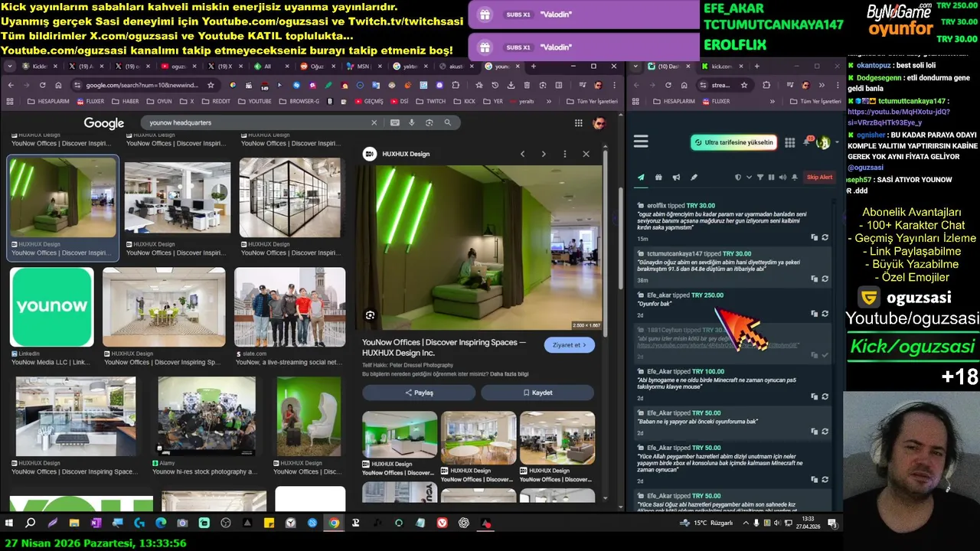Open Google search by image lens
This screenshot has height=551, width=980.
coord(430,122)
